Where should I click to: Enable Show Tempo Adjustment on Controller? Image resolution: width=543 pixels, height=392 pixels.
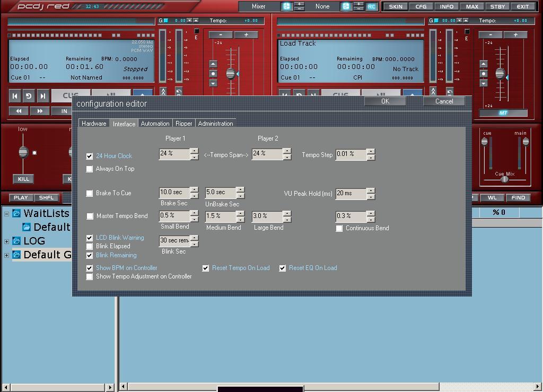[x=89, y=276]
